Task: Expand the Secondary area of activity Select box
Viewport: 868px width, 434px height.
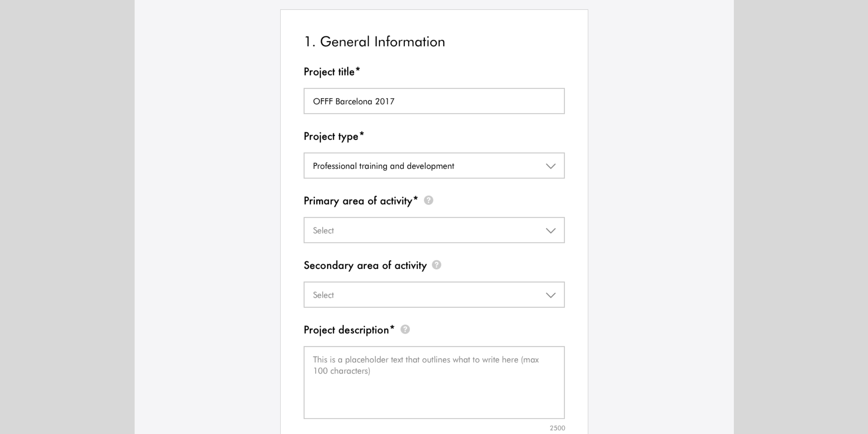Action: 434,295
